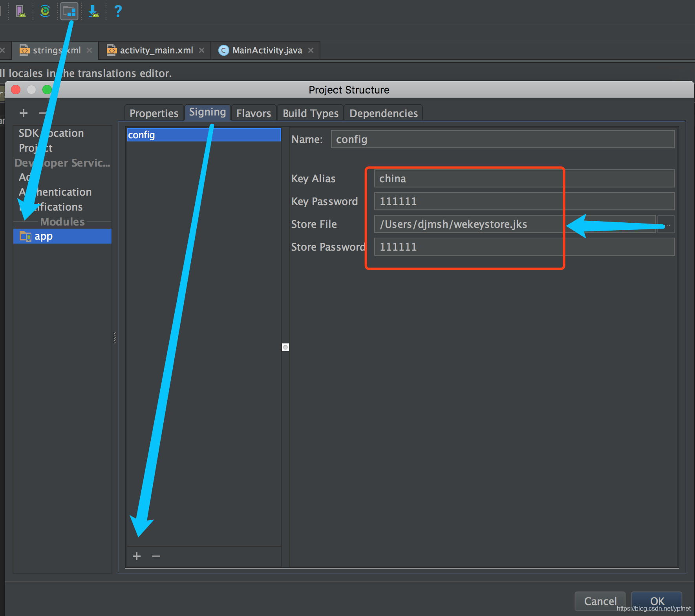Click the Sync Project with Gradle icon
The width and height of the screenshot is (695, 616).
tap(45, 11)
